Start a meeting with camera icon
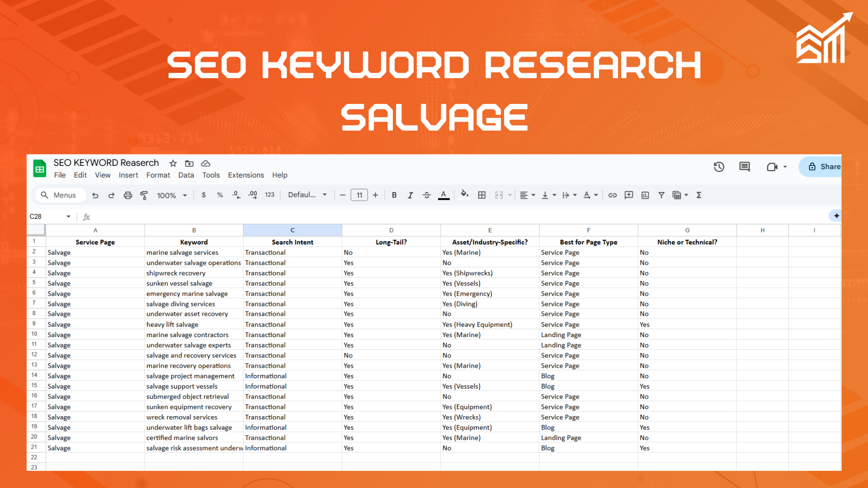 coord(772,167)
